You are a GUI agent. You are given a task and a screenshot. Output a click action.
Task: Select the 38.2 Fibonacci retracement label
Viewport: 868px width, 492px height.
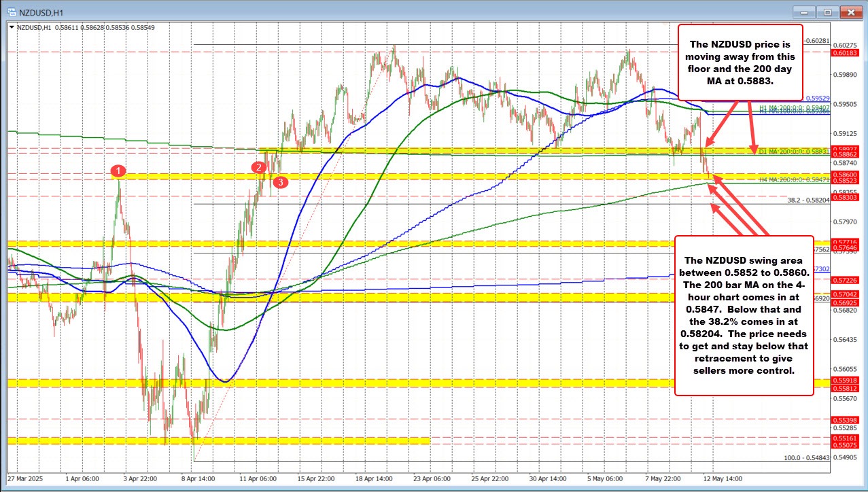pyautogui.click(x=808, y=200)
